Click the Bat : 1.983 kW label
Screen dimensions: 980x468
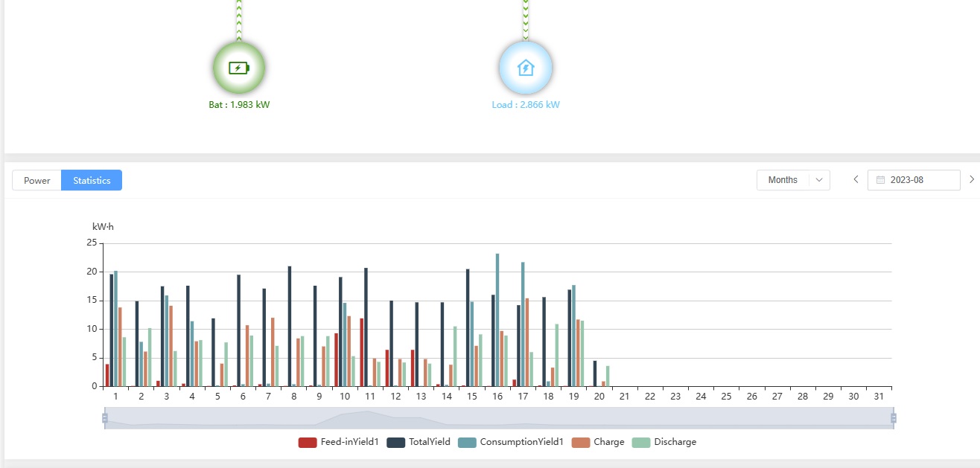239,105
